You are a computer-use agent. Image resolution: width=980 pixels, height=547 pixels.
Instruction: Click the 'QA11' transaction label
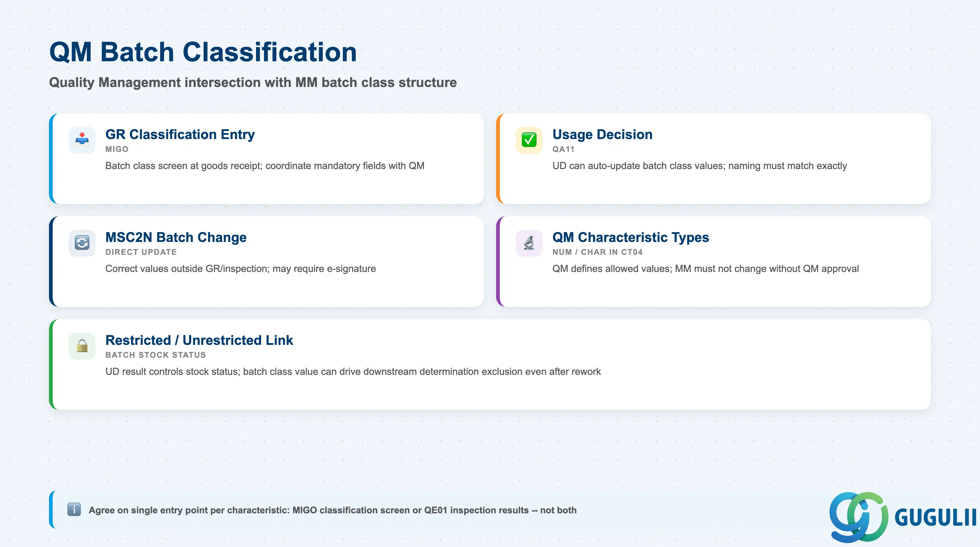coord(563,149)
